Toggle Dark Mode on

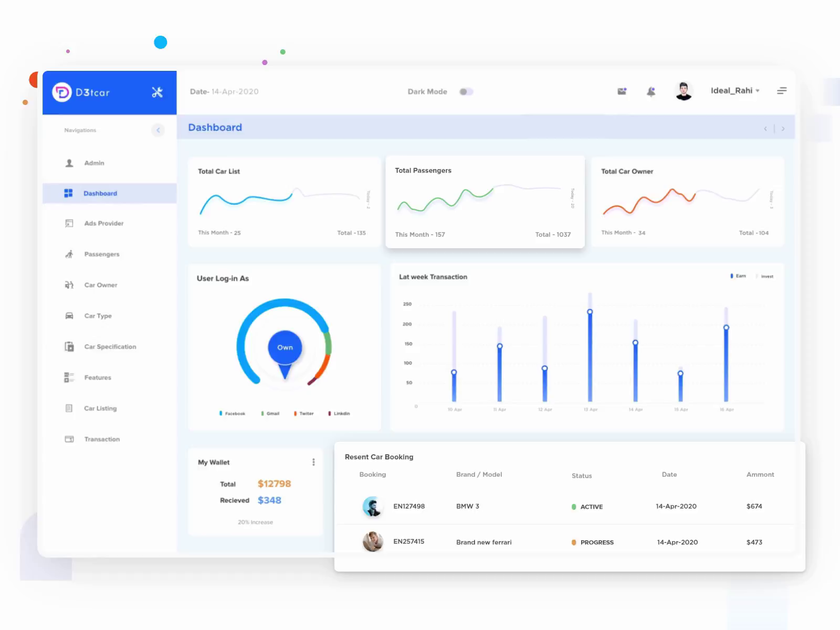pyautogui.click(x=466, y=91)
